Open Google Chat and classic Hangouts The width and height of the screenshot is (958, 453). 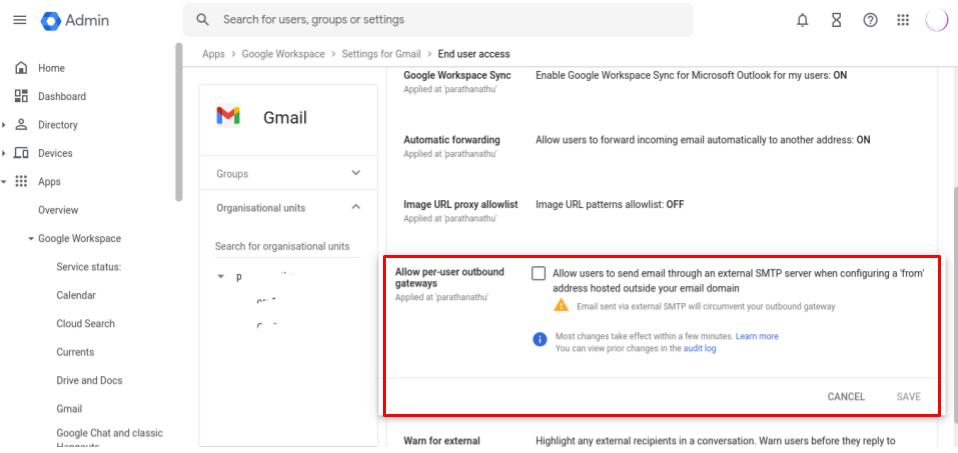109,439
